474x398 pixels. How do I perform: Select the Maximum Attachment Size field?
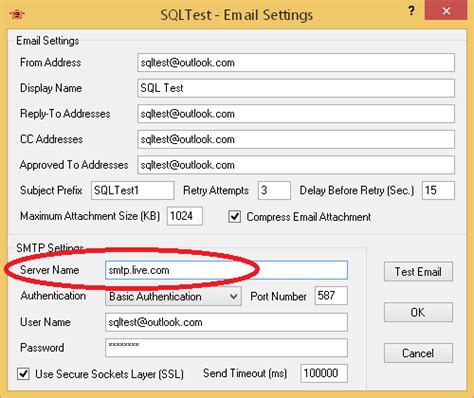click(x=185, y=216)
